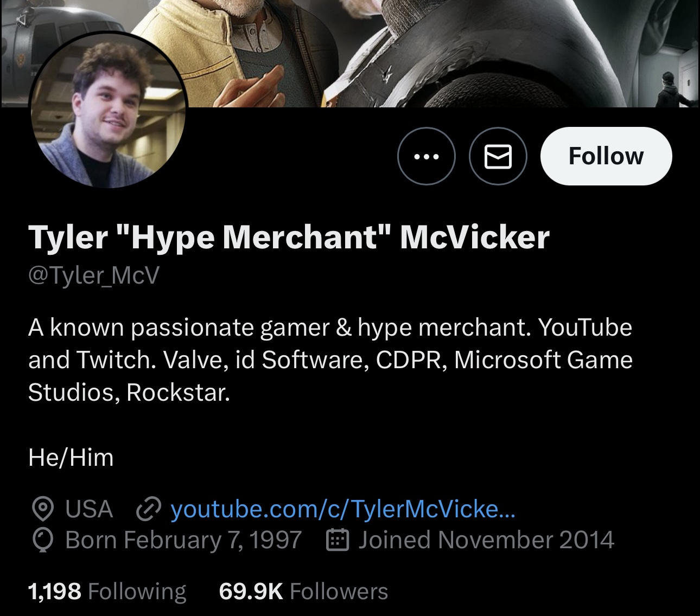Click the location pin icon
This screenshot has height=616, width=700.
(x=43, y=509)
